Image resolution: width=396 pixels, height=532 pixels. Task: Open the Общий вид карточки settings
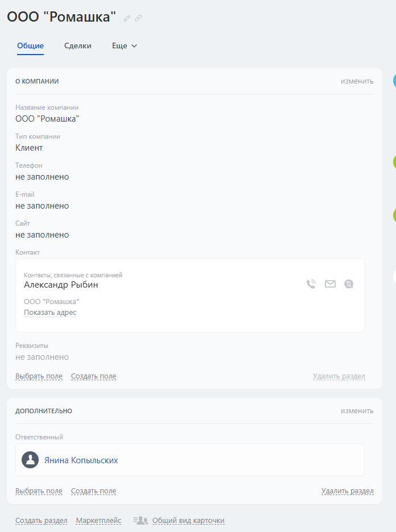(188, 521)
